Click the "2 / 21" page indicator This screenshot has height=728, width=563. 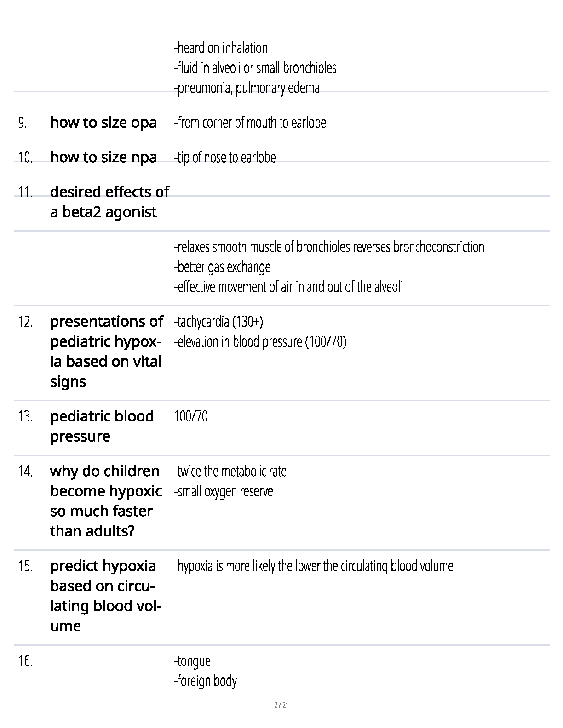point(281,705)
